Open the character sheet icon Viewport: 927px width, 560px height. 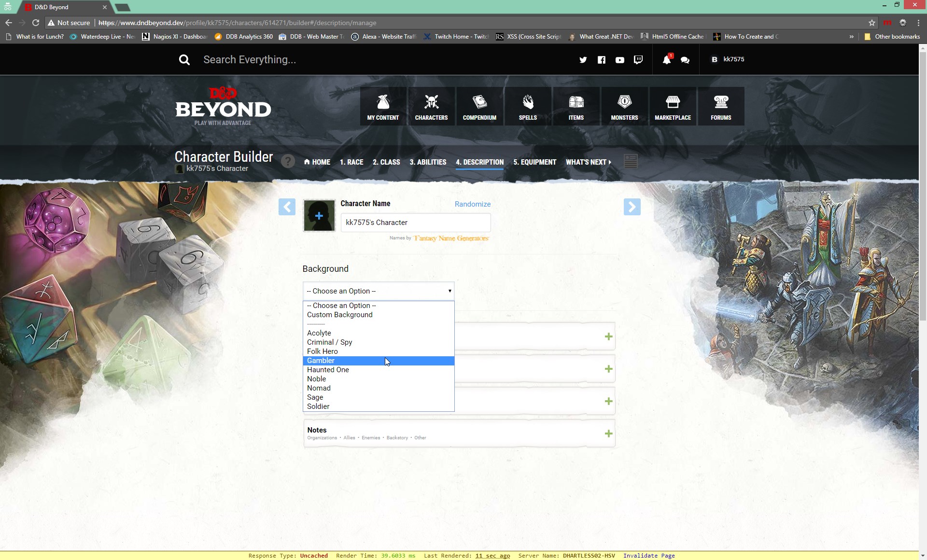(x=631, y=161)
